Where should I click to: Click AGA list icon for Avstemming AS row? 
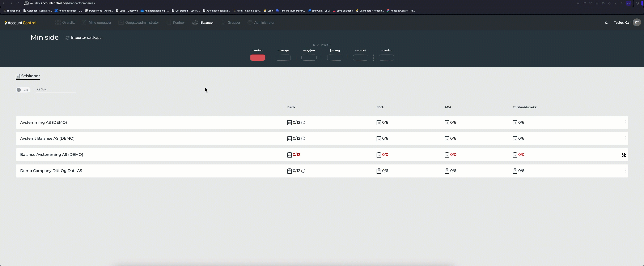coord(447,123)
